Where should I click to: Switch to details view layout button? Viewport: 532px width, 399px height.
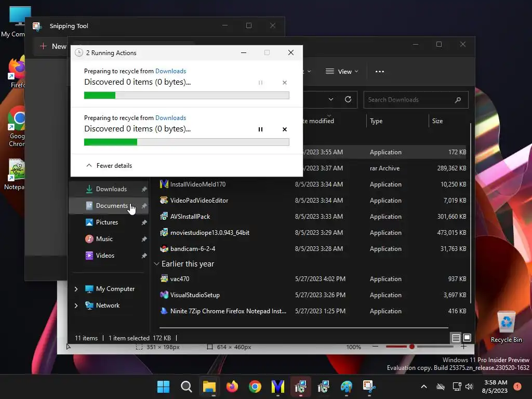click(456, 338)
